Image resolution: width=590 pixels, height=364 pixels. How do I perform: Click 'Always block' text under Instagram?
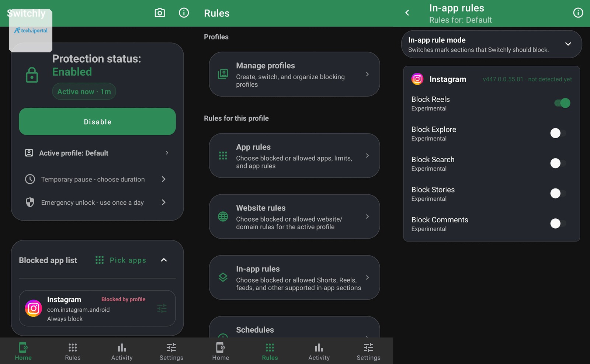click(65, 319)
